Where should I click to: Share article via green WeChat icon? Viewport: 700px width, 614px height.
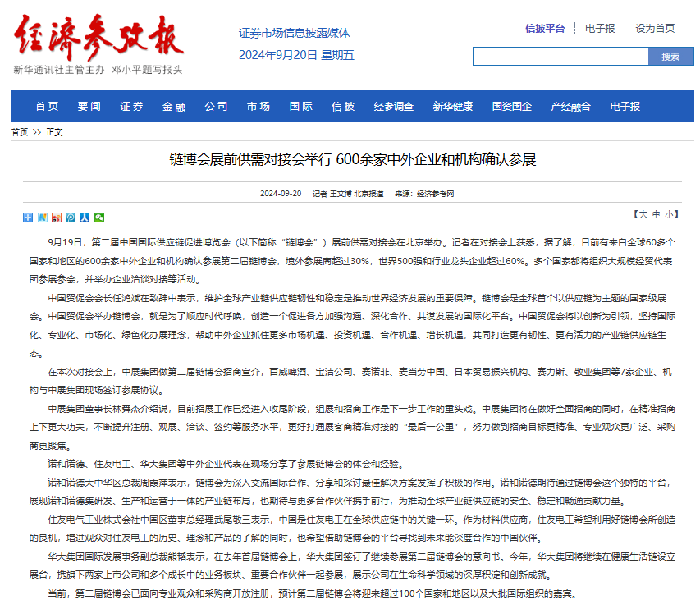[x=99, y=218]
